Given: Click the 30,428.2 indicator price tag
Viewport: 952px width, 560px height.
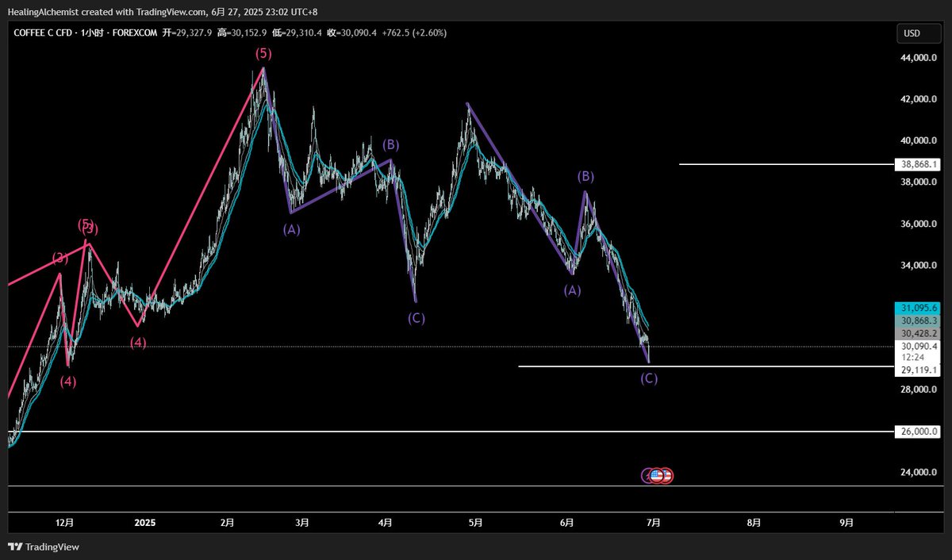Looking at the screenshot, I should (x=919, y=333).
